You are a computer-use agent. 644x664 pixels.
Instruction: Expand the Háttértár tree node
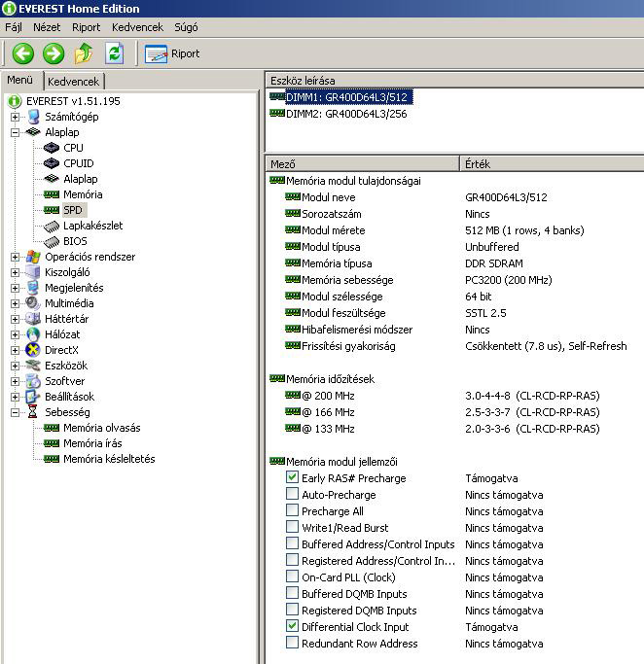(x=16, y=319)
